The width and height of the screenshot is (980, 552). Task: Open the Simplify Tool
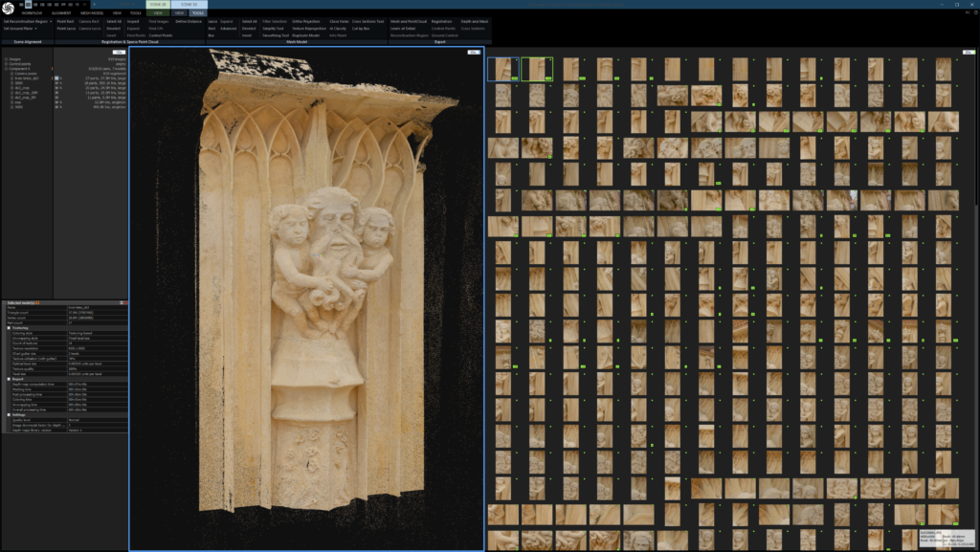(273, 28)
